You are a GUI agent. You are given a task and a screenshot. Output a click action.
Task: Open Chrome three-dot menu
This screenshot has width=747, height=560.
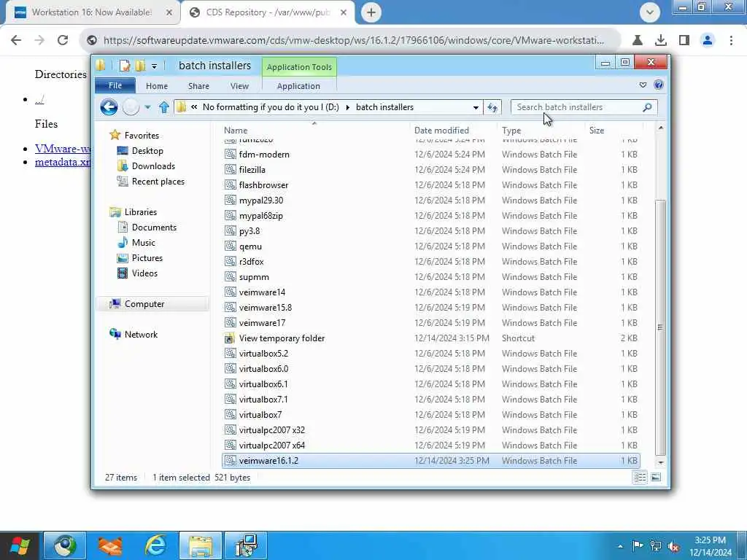tap(731, 40)
